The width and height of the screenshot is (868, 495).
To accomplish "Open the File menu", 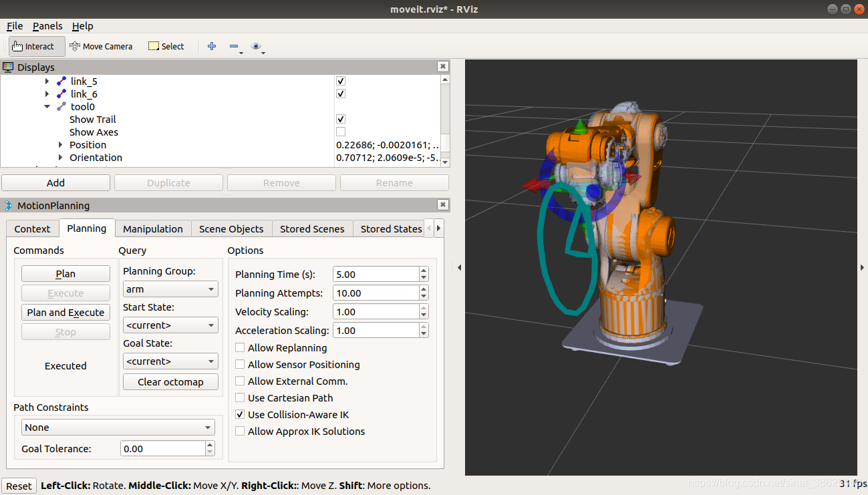I will (15, 26).
